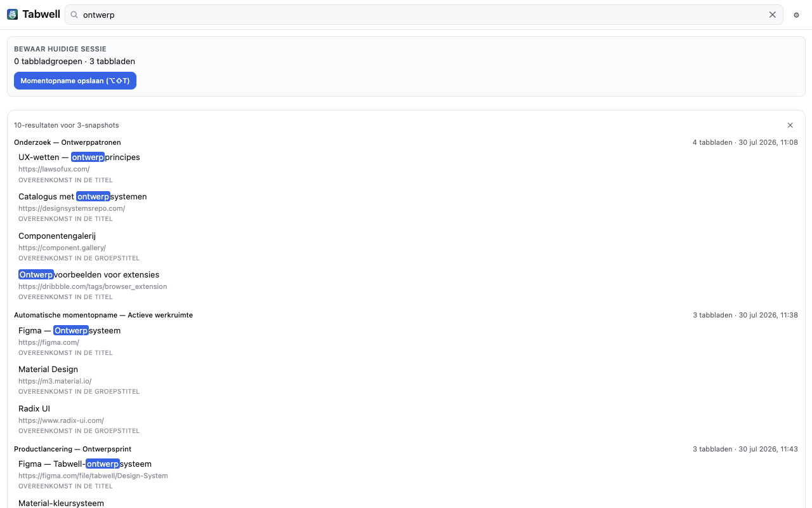The height and width of the screenshot is (508, 812).
Task: Click the https://m3.material.io/ URL
Action: click(x=55, y=381)
